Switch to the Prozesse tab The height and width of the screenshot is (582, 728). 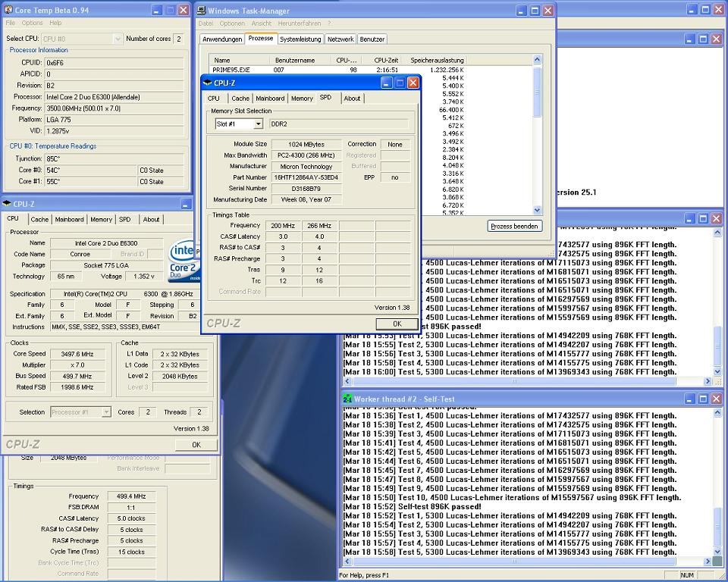[x=260, y=38]
